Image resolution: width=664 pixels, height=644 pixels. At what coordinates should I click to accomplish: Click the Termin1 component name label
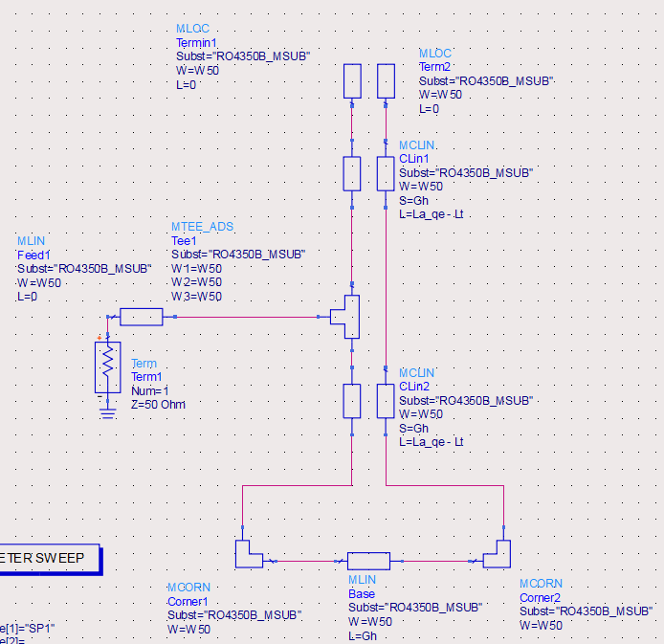click(x=196, y=43)
